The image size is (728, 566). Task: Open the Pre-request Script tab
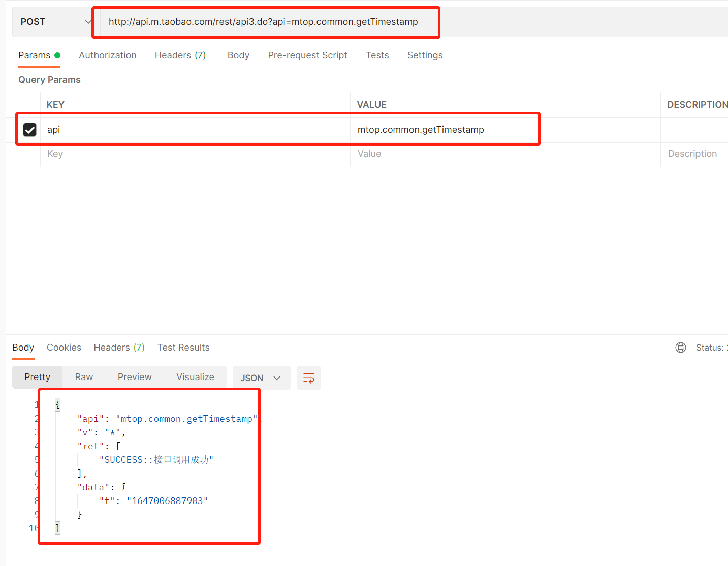307,55
